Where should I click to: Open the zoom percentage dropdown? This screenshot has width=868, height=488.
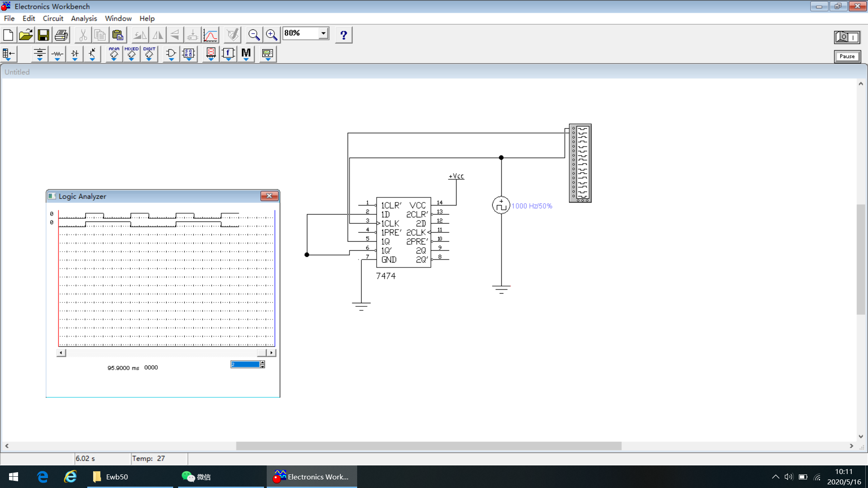point(323,33)
